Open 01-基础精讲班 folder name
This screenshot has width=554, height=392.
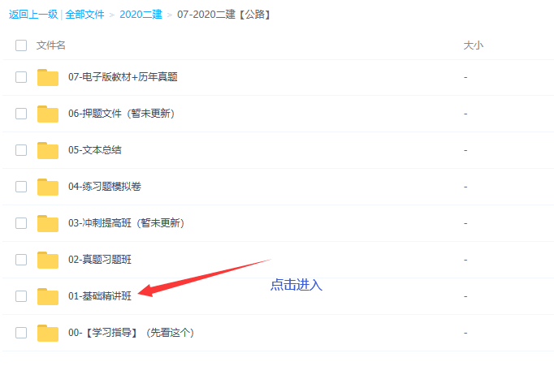(x=100, y=296)
